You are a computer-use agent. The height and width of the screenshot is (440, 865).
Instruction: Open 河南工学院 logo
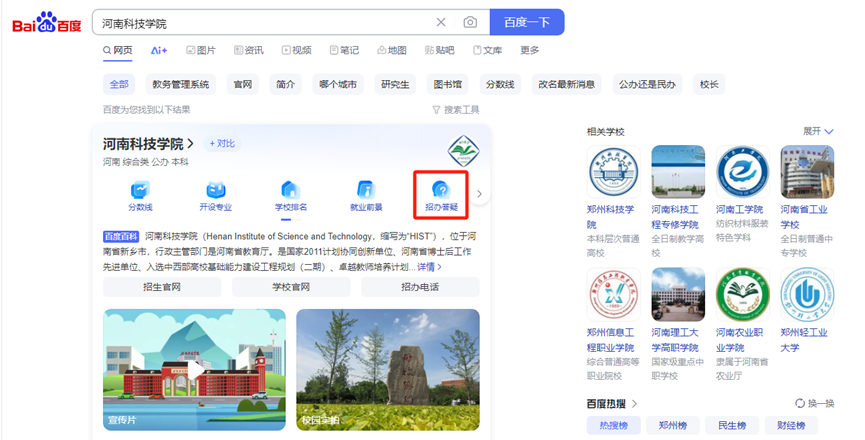743,172
